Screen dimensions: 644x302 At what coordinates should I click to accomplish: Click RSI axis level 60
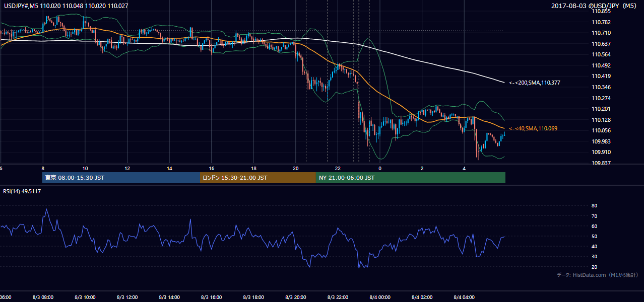point(595,226)
